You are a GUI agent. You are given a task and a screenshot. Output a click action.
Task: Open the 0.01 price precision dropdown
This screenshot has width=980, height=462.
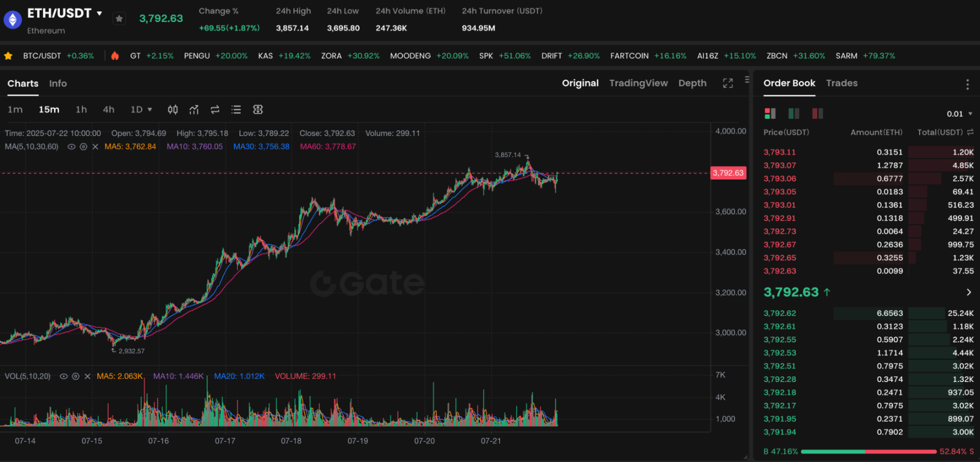click(959, 114)
